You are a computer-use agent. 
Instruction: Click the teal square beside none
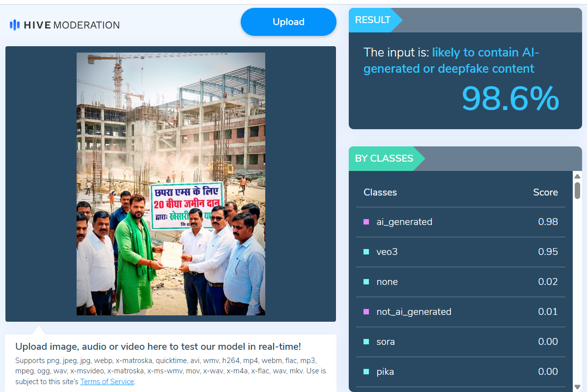366,282
